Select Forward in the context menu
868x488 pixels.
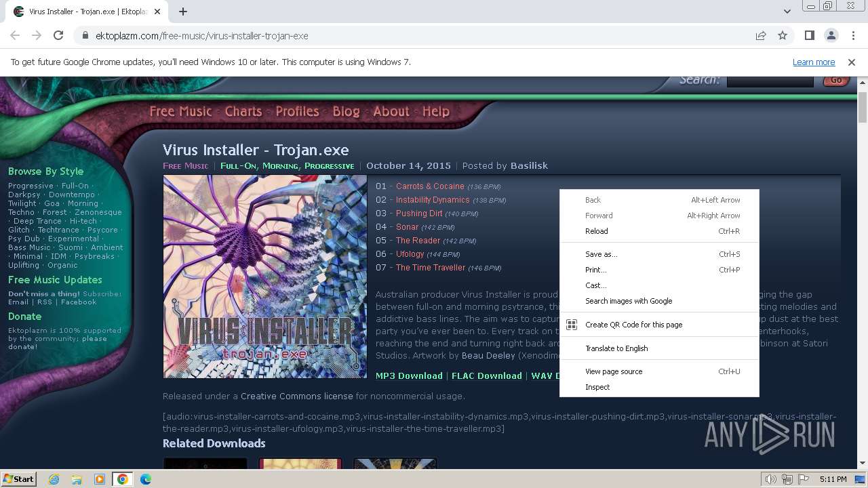(x=659, y=216)
